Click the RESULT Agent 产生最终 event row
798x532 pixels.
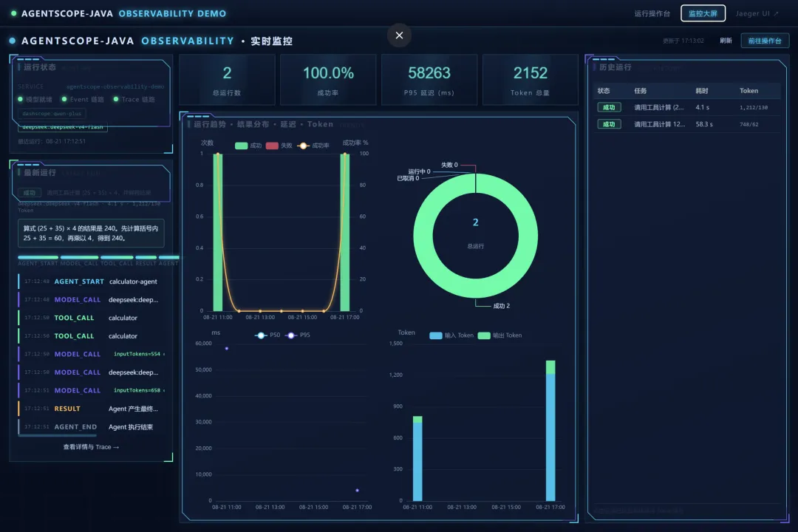(x=92, y=409)
